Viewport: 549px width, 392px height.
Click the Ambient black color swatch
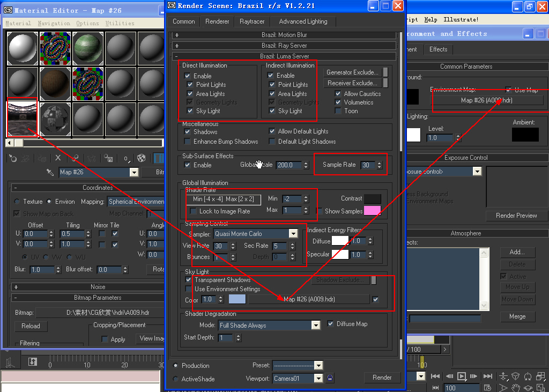point(525,135)
